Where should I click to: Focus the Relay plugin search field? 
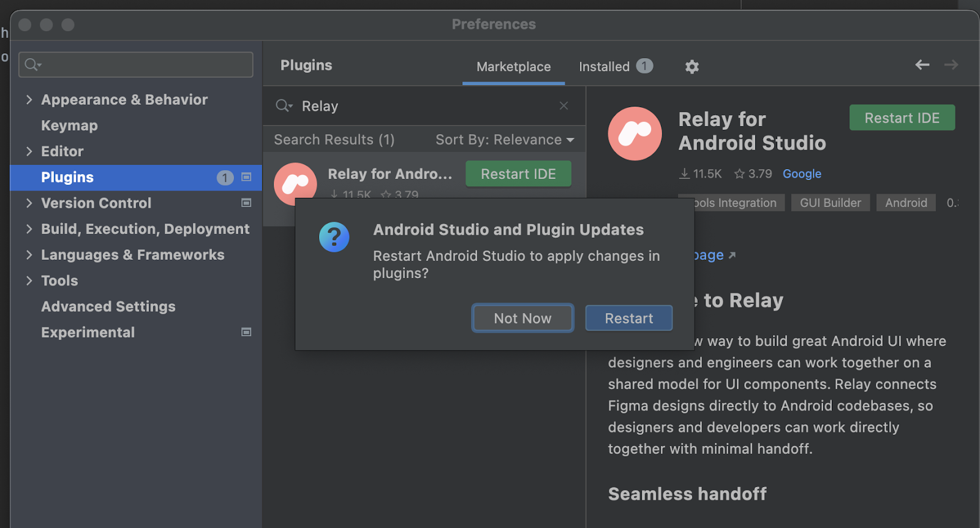click(x=424, y=106)
